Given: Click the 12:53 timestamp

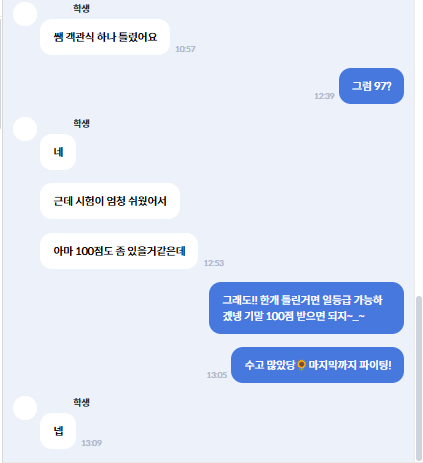Looking at the screenshot, I should coord(214,263).
